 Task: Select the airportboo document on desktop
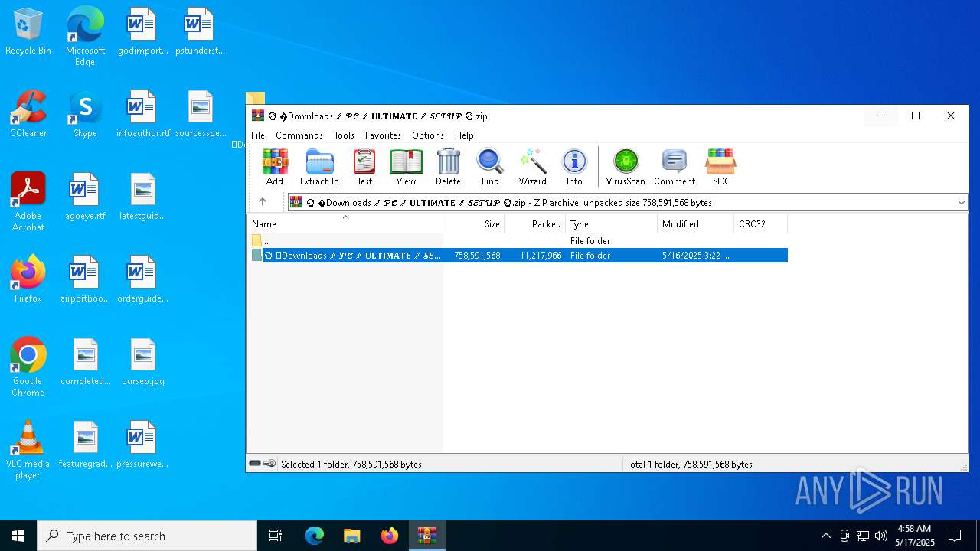(x=85, y=280)
